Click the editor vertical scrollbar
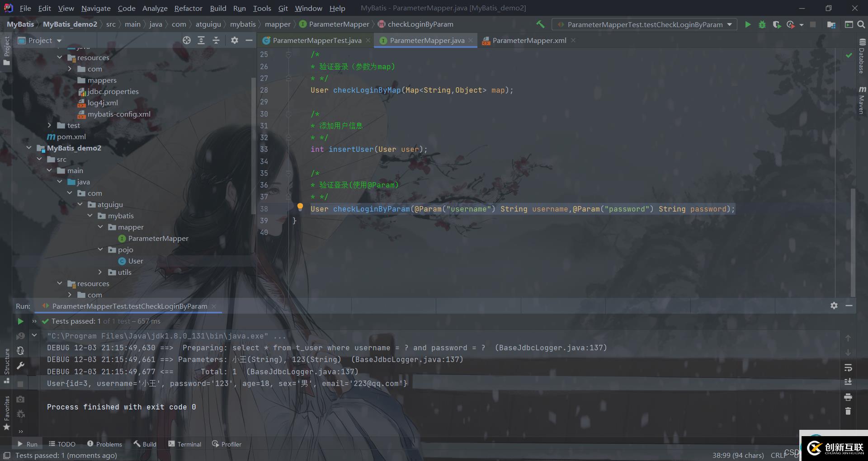Viewport: 868px width, 461px height. 853,242
